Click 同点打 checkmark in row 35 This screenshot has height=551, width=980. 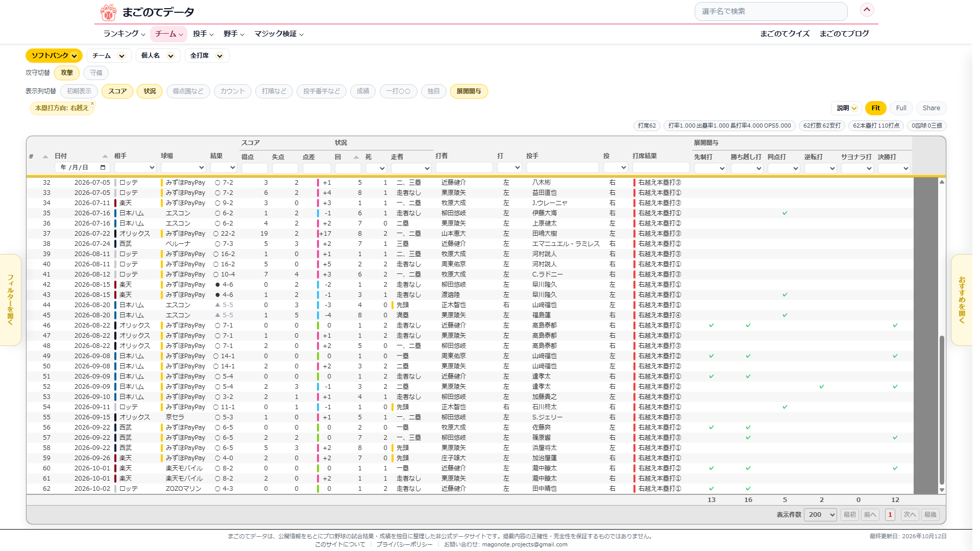tap(785, 213)
